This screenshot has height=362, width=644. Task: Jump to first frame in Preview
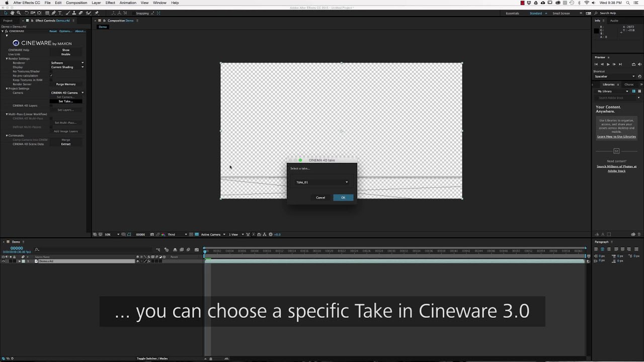596,64
